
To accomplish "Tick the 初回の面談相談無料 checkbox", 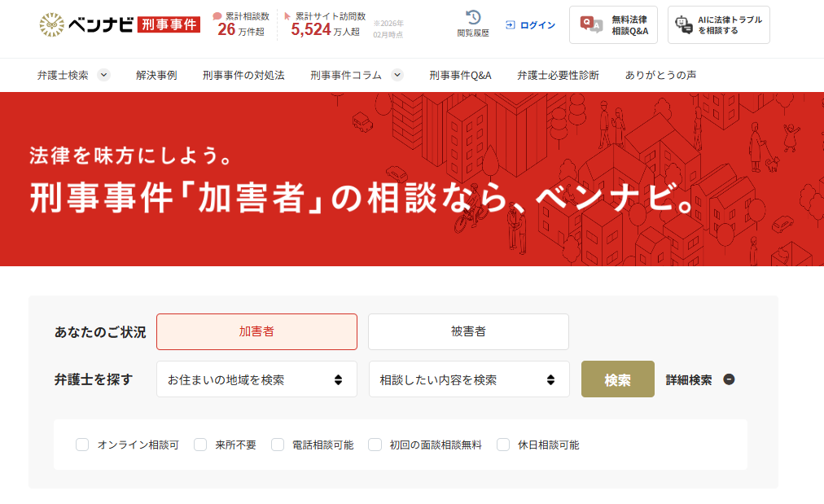I will (375, 445).
